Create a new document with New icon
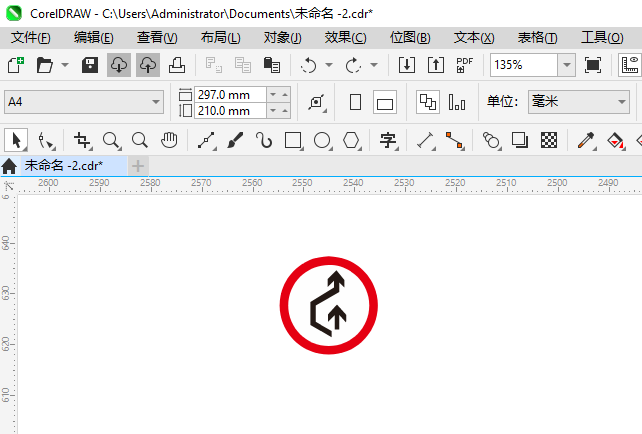 (x=16, y=65)
